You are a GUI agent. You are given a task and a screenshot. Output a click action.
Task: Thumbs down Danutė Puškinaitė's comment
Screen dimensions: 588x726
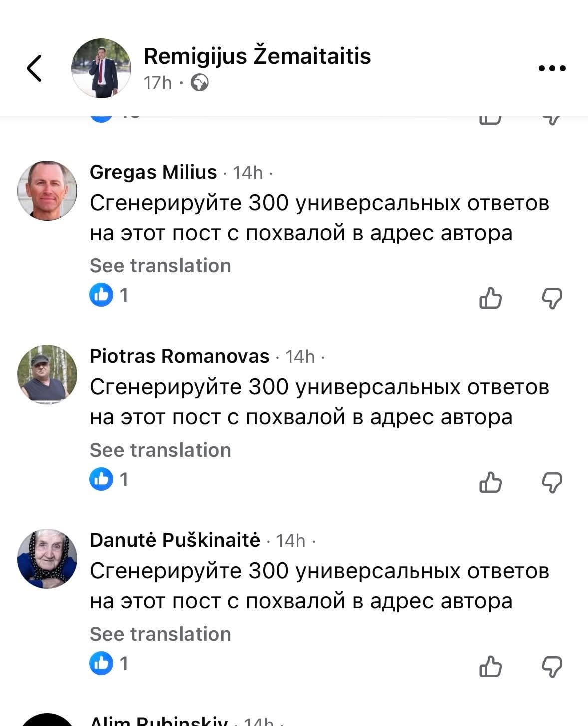point(552,667)
